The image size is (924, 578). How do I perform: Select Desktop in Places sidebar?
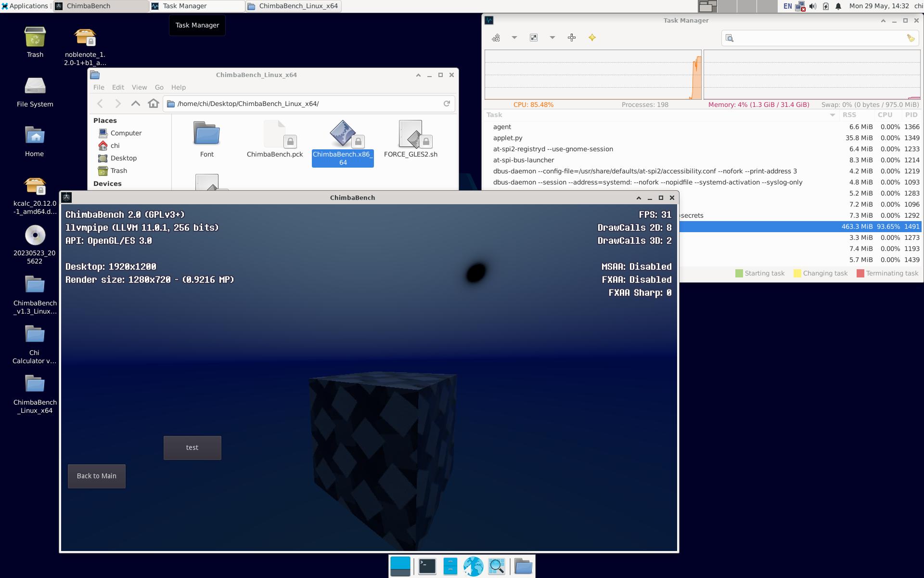click(x=123, y=158)
